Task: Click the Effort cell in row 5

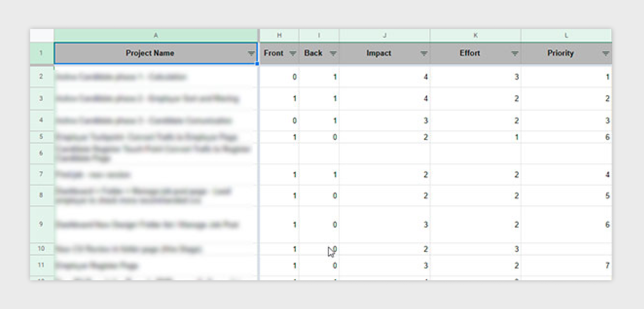Action: [x=476, y=137]
